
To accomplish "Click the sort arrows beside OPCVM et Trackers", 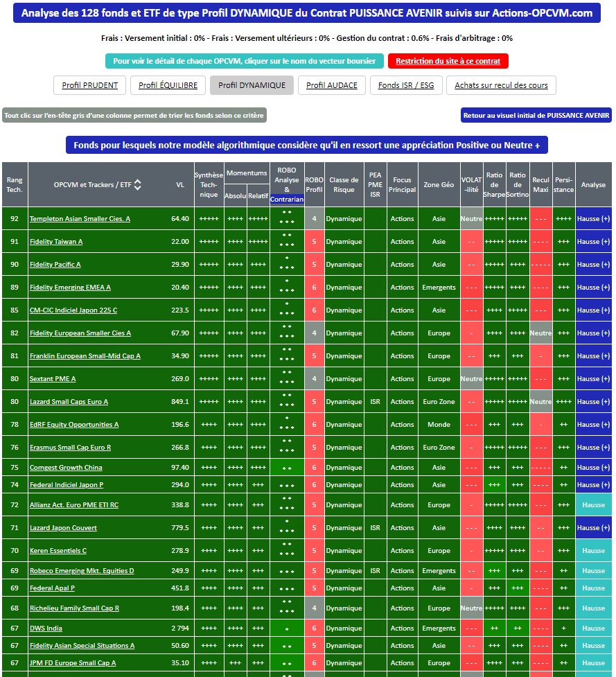I will 138,185.
